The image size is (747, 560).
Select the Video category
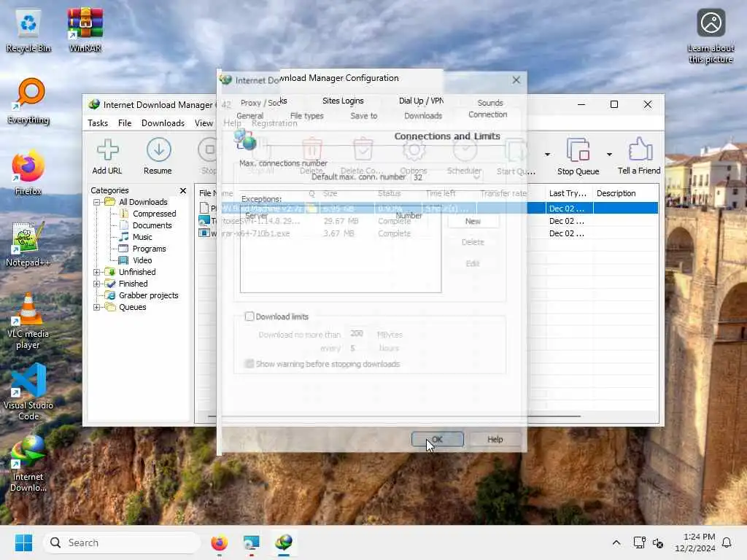(x=142, y=260)
